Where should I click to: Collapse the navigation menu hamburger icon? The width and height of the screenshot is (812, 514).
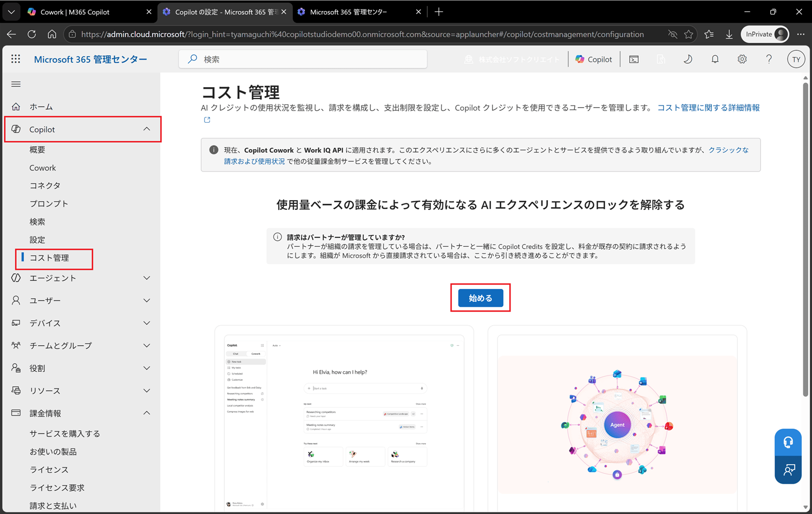[16, 84]
